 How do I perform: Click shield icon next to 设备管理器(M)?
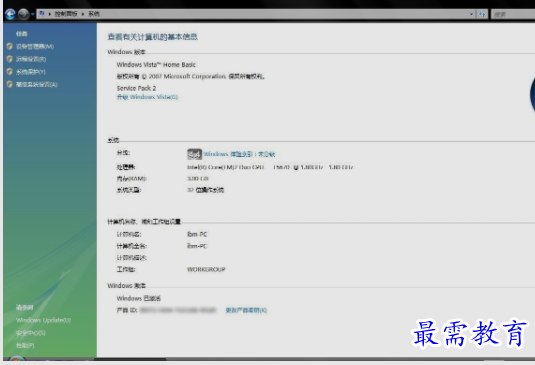pyautogui.click(x=10, y=46)
